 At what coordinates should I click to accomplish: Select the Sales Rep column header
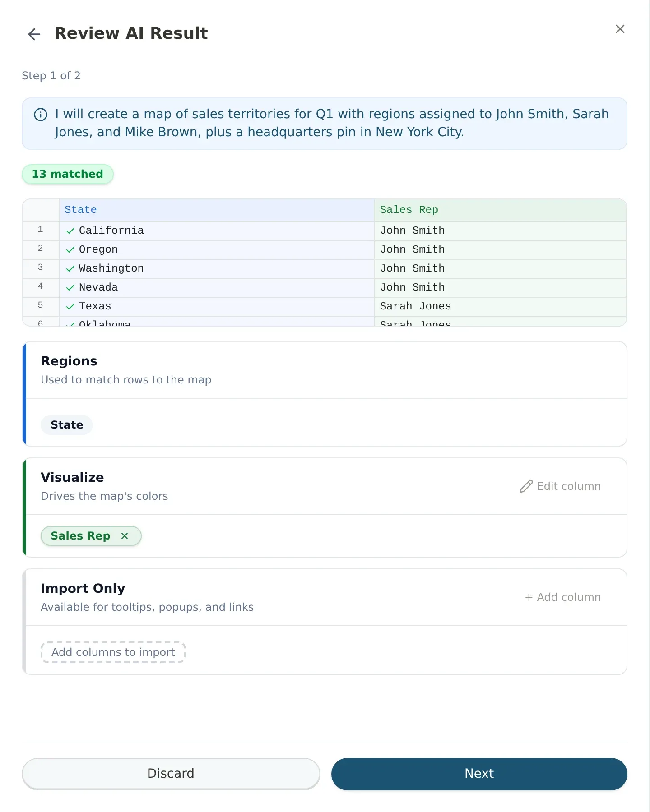click(x=500, y=210)
